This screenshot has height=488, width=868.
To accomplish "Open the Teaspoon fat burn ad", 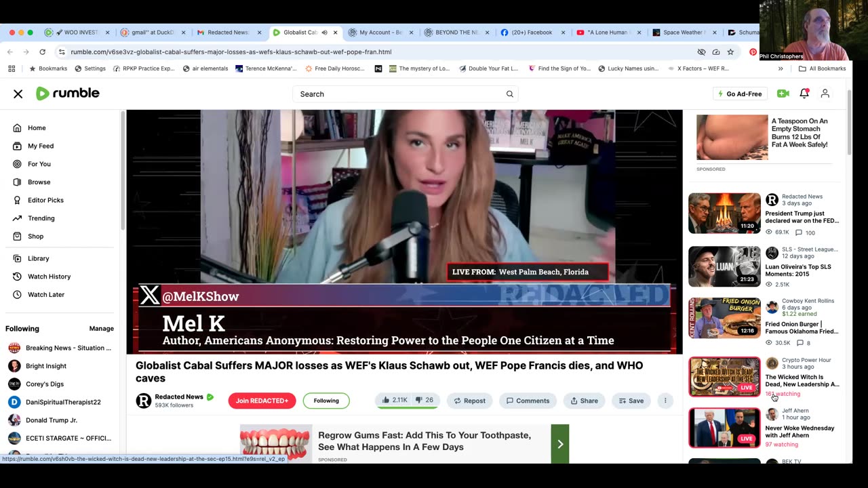I will (765, 138).
